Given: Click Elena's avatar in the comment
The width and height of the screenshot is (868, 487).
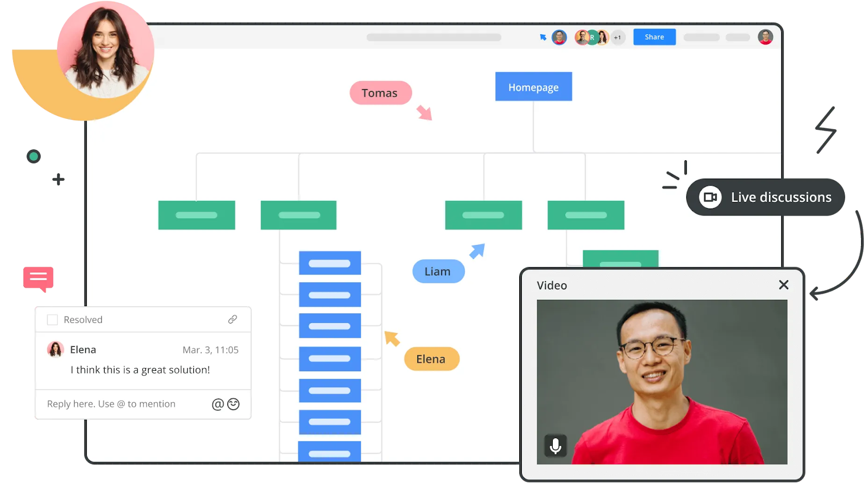Looking at the screenshot, I should tap(55, 350).
